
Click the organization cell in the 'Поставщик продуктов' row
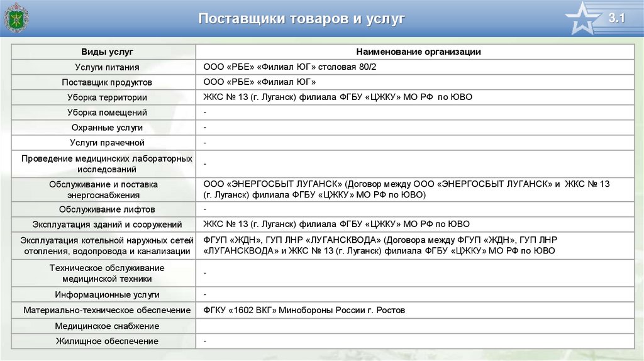(x=415, y=82)
